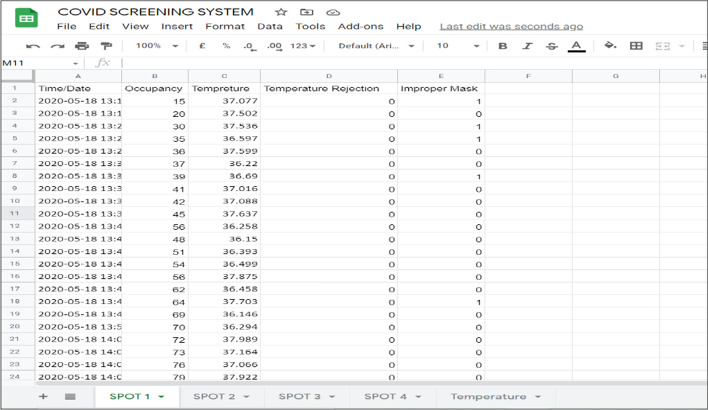Open the all sheets list icon
This screenshot has width=708, height=410.
click(x=70, y=397)
